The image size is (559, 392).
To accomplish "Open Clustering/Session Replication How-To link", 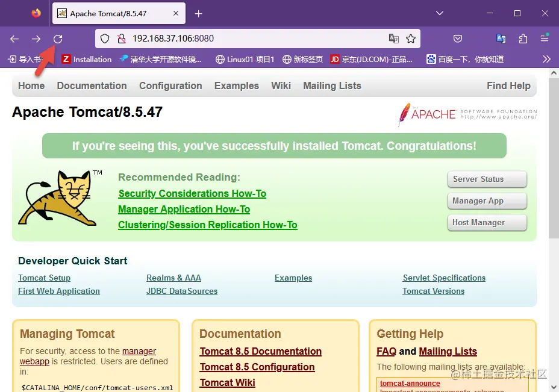I will pyautogui.click(x=207, y=225).
